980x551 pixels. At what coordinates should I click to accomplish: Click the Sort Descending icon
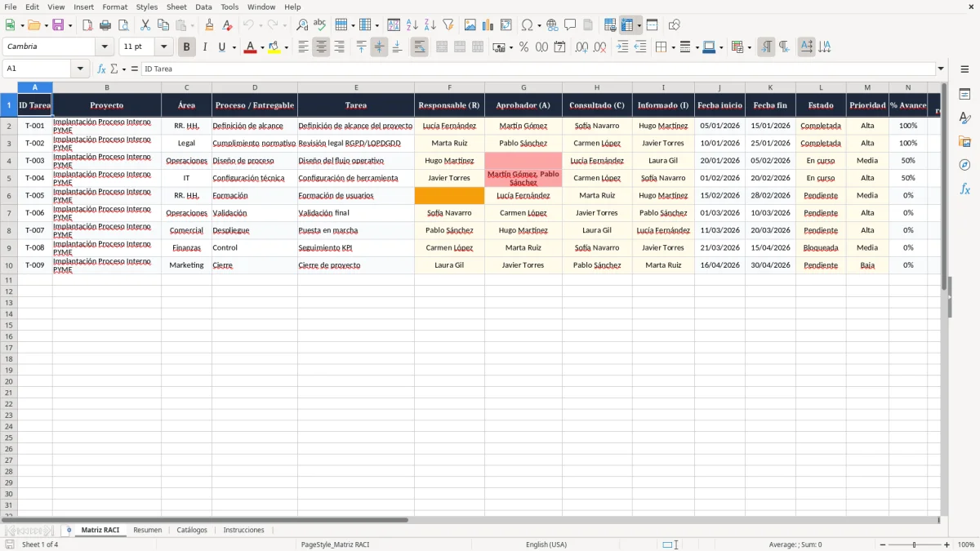pyautogui.click(x=430, y=25)
